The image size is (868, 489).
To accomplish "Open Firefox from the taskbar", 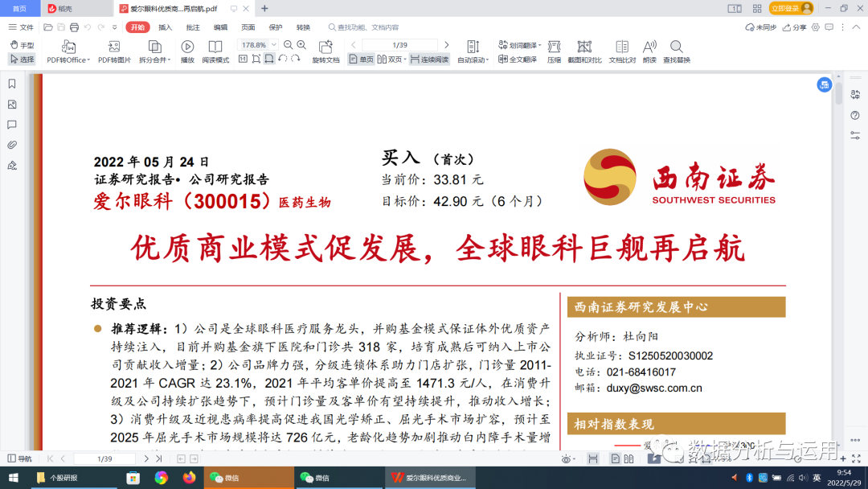I will [190, 478].
